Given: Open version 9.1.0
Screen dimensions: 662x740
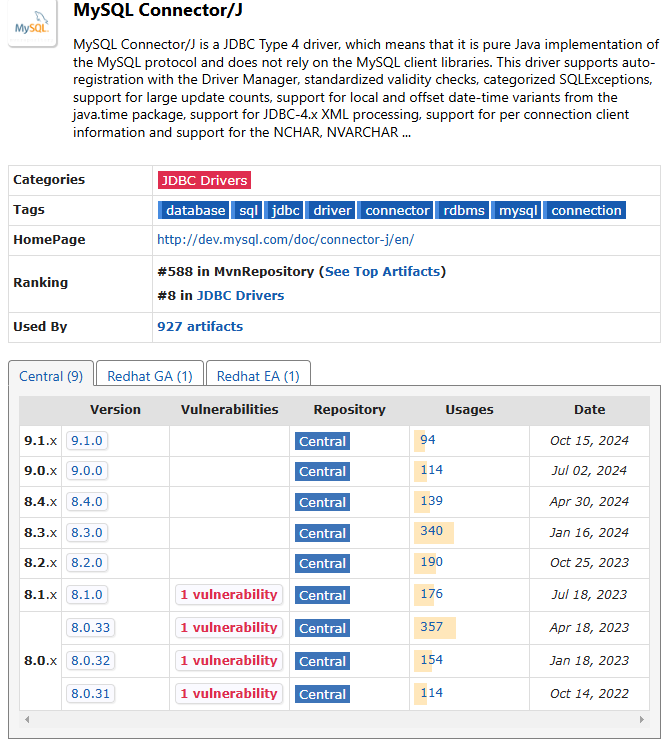Looking at the screenshot, I should (87, 441).
